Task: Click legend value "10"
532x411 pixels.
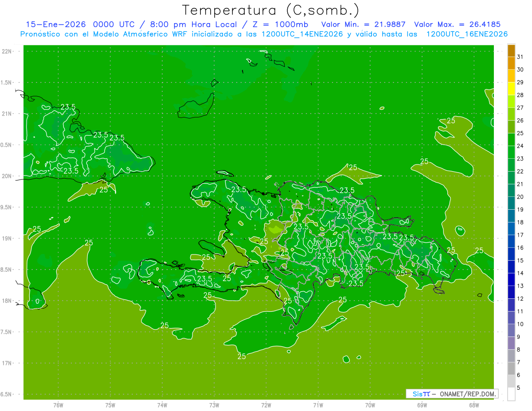Action: click(x=520, y=324)
